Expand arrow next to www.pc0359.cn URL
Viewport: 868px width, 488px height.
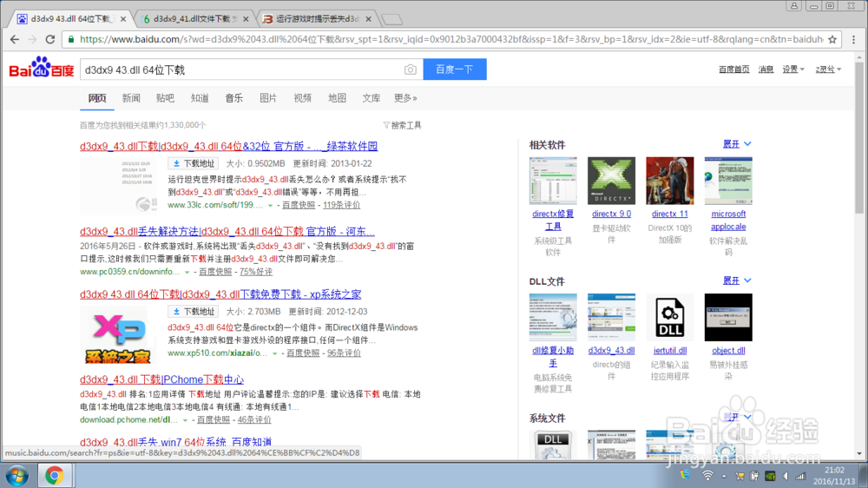[187, 272]
